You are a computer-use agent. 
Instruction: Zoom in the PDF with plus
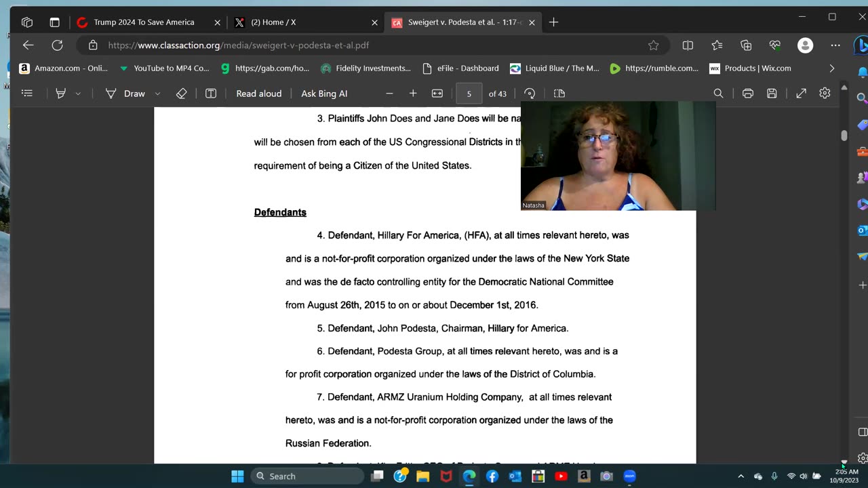click(413, 94)
